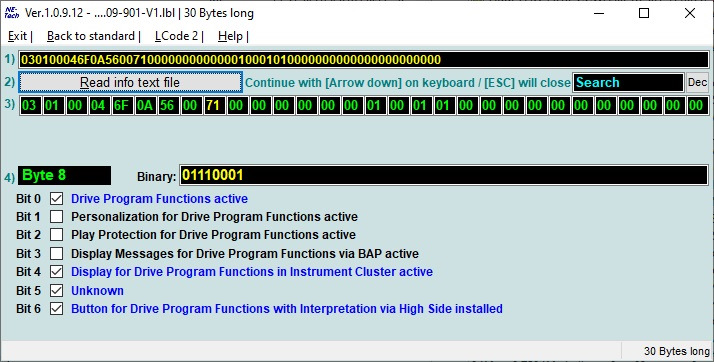The width and height of the screenshot is (714, 362).
Task: Enable Bit 3 Display Messages via BAP checkbox
Action: 56,253
